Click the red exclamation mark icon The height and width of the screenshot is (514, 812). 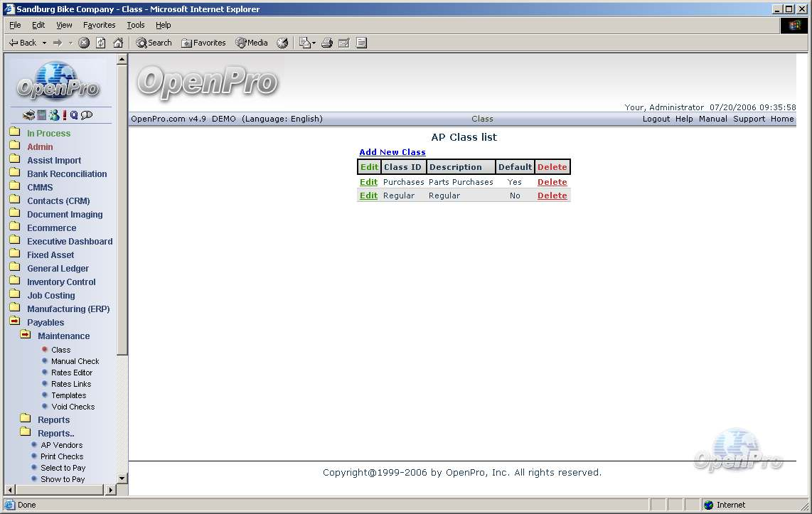[x=65, y=115]
